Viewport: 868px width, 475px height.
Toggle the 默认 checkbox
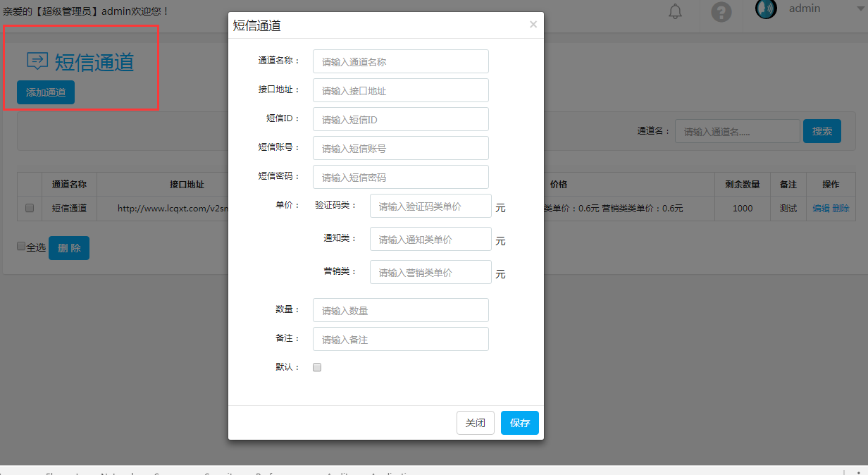[x=317, y=367]
